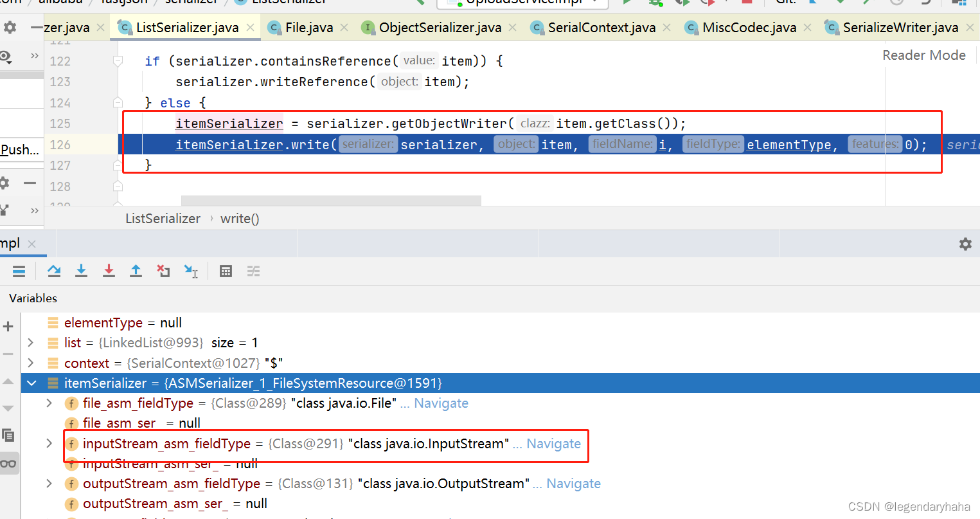The width and height of the screenshot is (980, 519).
Task: Click write() in the breadcrumb
Action: point(240,219)
